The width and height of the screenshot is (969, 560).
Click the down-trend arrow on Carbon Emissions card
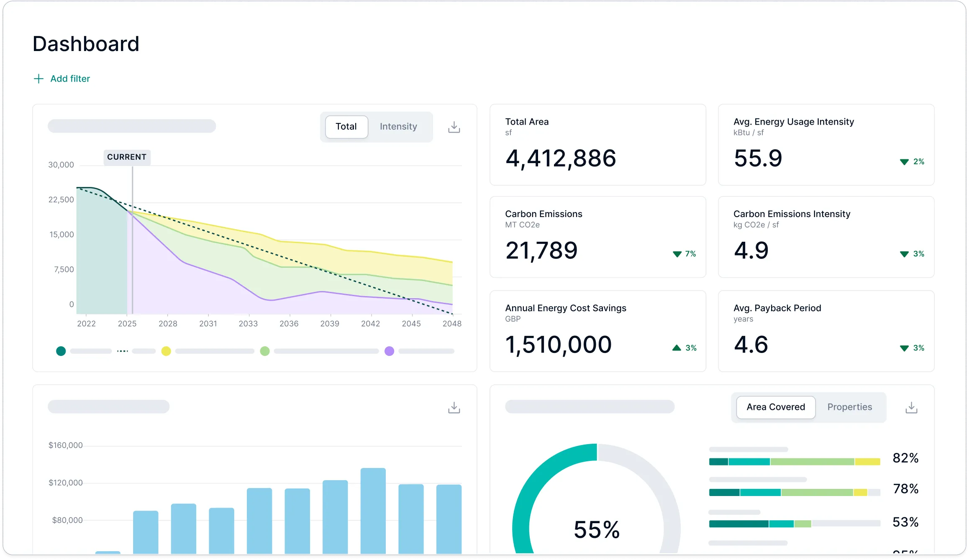(x=677, y=254)
